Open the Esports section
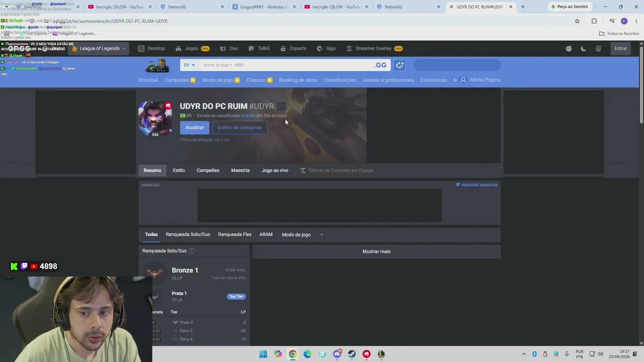The width and height of the screenshot is (644, 362). coord(293,48)
